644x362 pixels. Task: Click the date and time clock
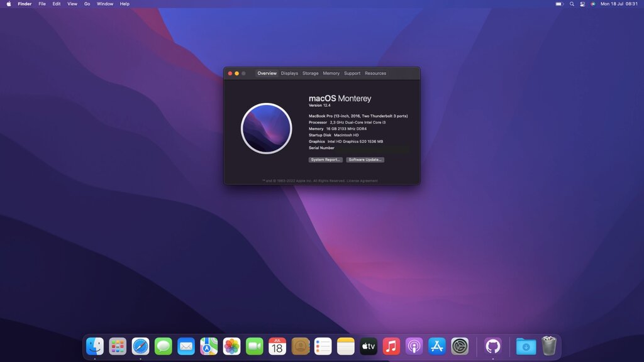[x=619, y=4]
